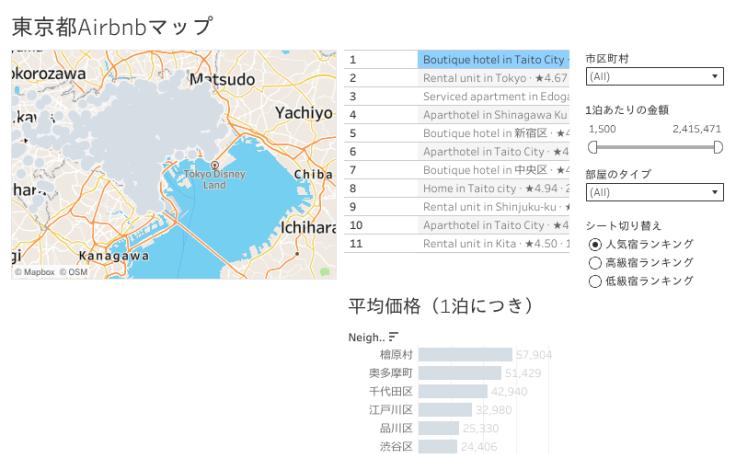Click the sort icon beside Neigh.. header

coord(393,336)
